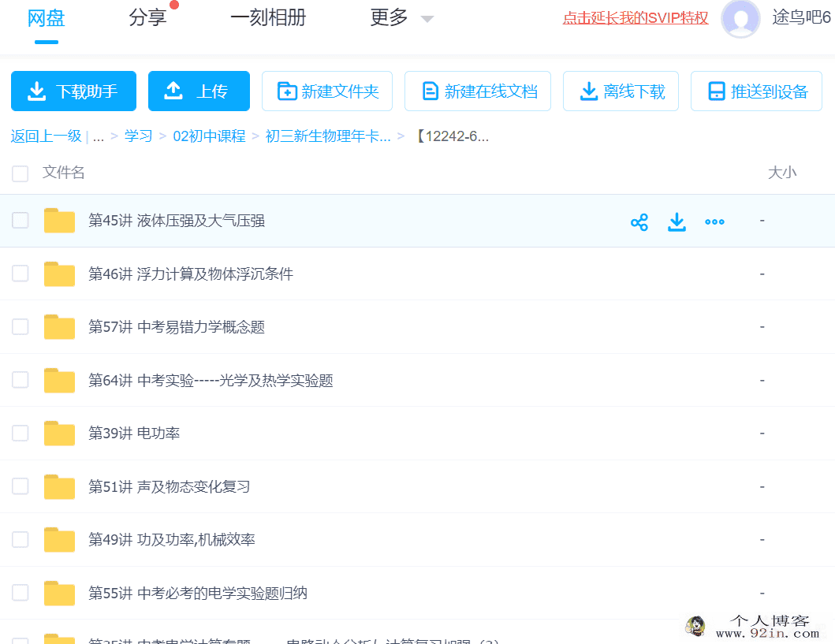
Task: Navigate to 学习 breadcrumb
Action: tap(139, 136)
